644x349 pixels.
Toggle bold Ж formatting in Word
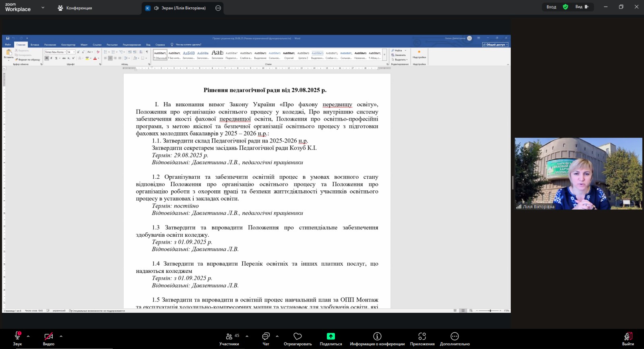click(x=47, y=58)
